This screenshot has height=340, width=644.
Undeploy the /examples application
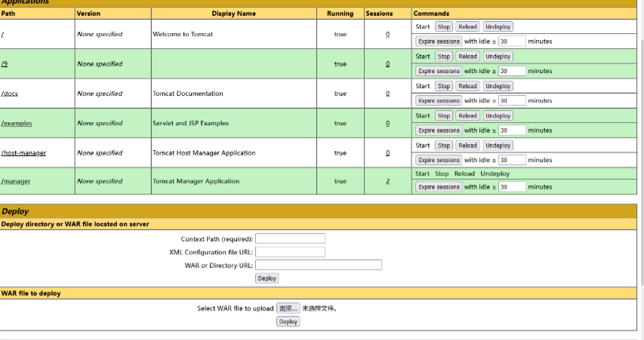coord(498,115)
